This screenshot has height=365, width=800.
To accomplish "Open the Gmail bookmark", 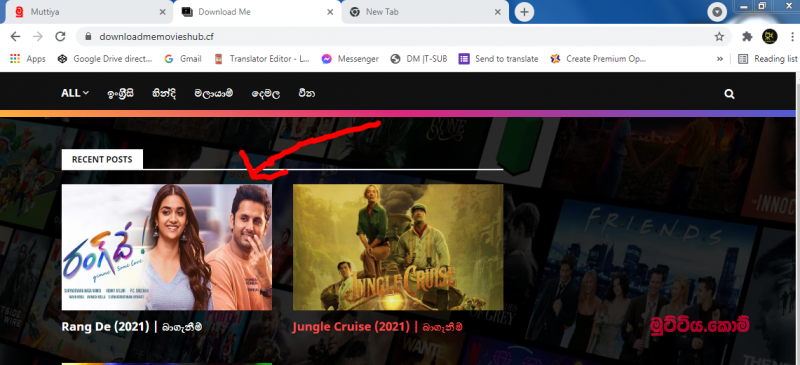I will 183,59.
